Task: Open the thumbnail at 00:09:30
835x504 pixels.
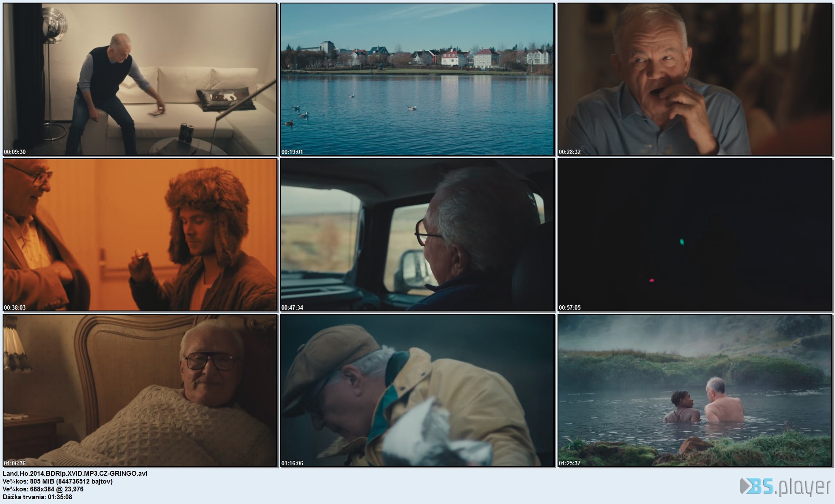Action: click(140, 79)
